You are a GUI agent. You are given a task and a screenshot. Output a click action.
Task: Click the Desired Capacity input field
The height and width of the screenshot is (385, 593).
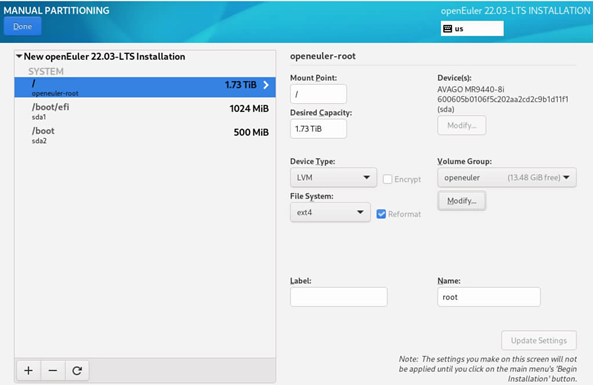click(x=318, y=129)
